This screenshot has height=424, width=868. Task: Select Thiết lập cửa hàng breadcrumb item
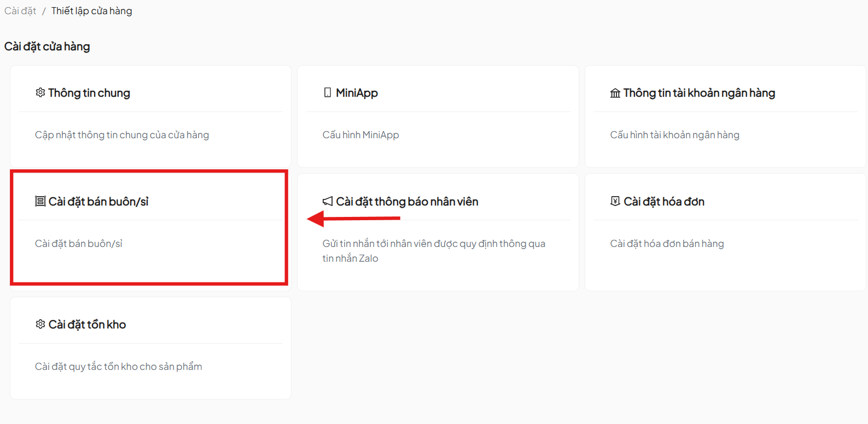[91, 11]
